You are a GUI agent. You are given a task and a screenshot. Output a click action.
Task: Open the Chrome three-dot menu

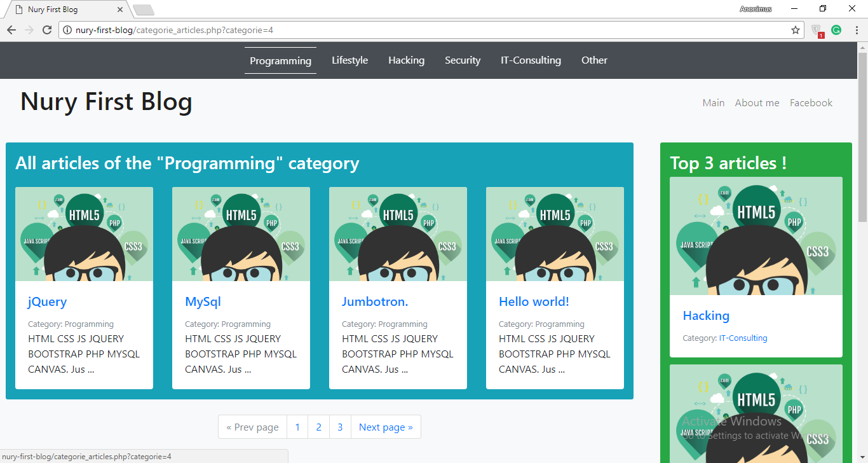click(856, 30)
